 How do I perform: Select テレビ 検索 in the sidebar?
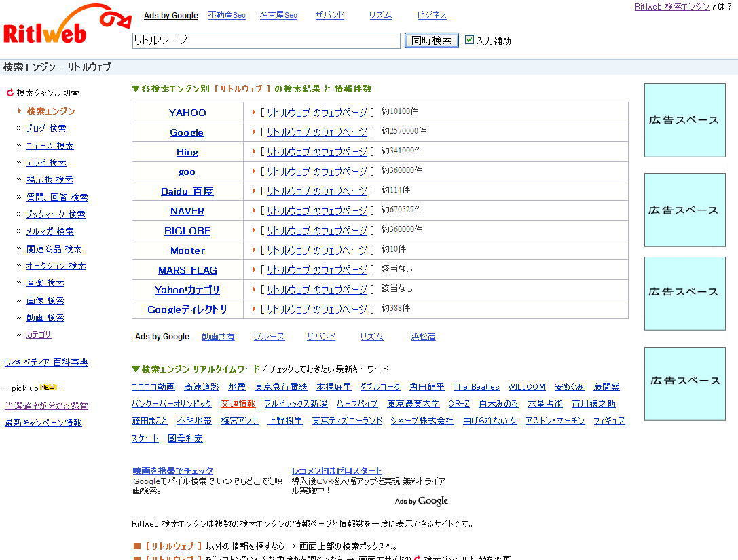(x=46, y=163)
